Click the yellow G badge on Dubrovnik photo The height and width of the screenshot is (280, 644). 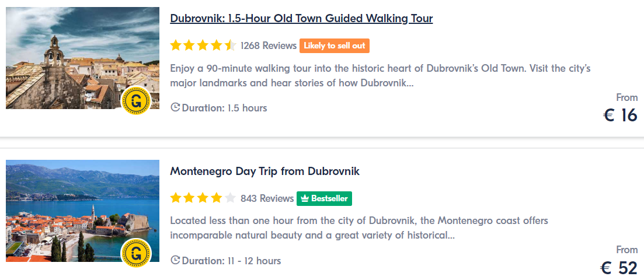pyautogui.click(x=137, y=100)
